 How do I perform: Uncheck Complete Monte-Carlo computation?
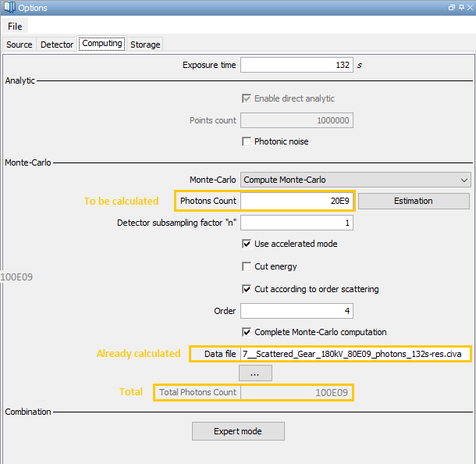pyautogui.click(x=247, y=332)
